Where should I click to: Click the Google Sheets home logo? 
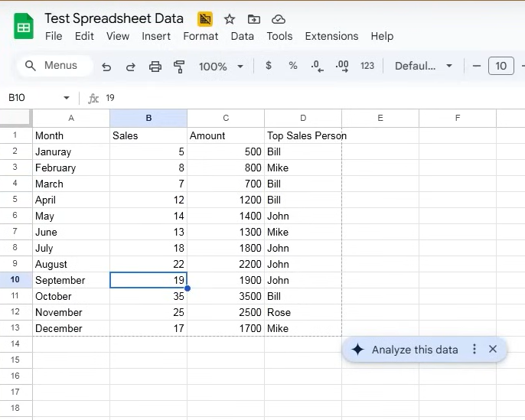click(x=24, y=28)
